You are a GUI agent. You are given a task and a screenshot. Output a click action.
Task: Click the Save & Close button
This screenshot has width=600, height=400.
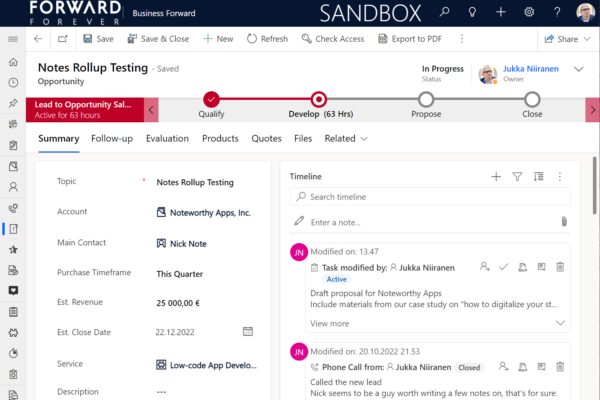point(157,39)
